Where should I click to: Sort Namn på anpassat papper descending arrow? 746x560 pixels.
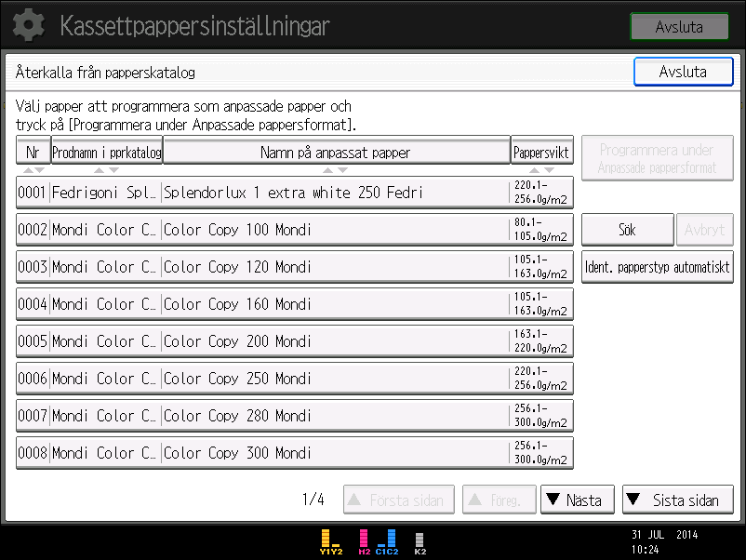tap(342, 170)
